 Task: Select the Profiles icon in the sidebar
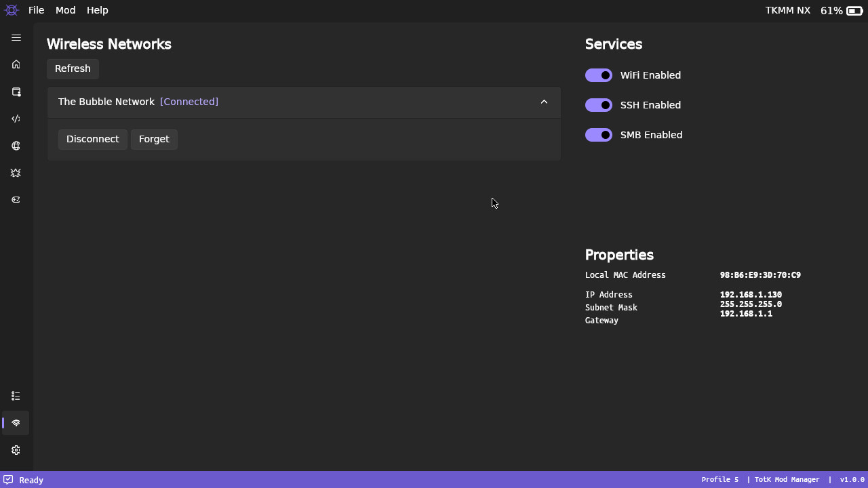click(x=16, y=92)
